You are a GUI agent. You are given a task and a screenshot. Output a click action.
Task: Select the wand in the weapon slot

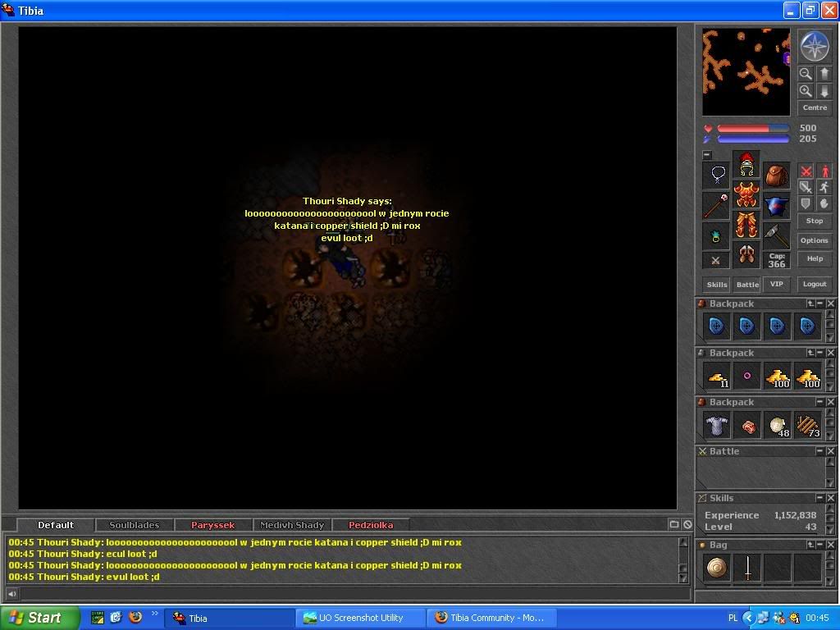pyautogui.click(x=717, y=205)
